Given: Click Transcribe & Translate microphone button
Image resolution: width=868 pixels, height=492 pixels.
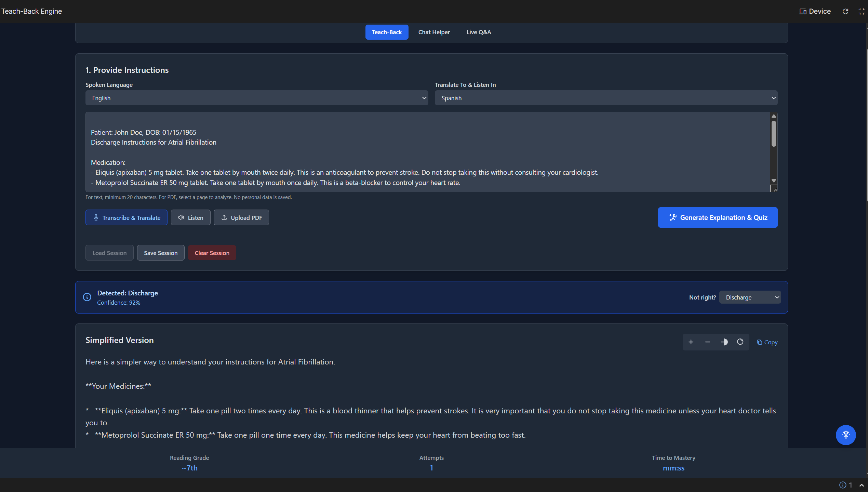Looking at the screenshot, I should click(x=126, y=218).
